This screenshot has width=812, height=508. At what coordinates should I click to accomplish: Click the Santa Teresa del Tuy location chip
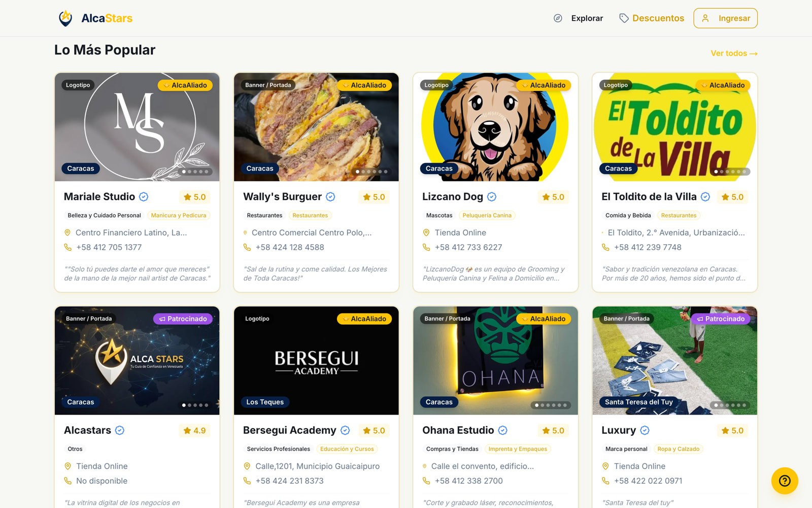(x=639, y=402)
